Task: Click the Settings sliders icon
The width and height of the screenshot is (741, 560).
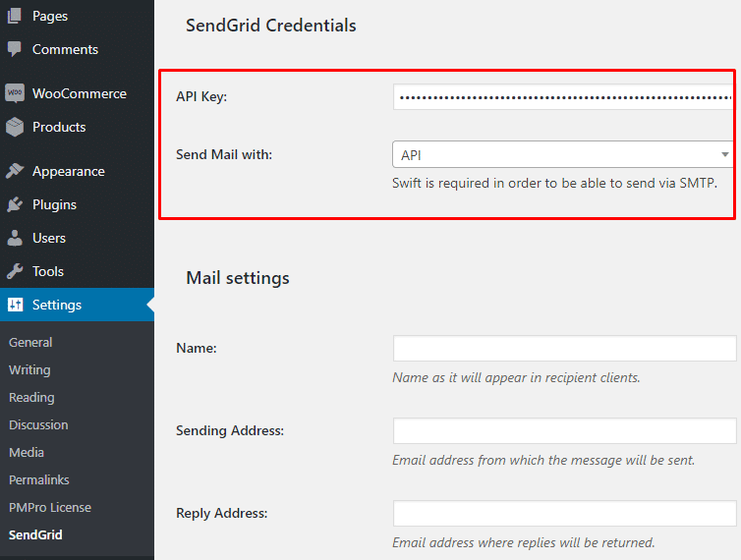Action: tap(15, 305)
